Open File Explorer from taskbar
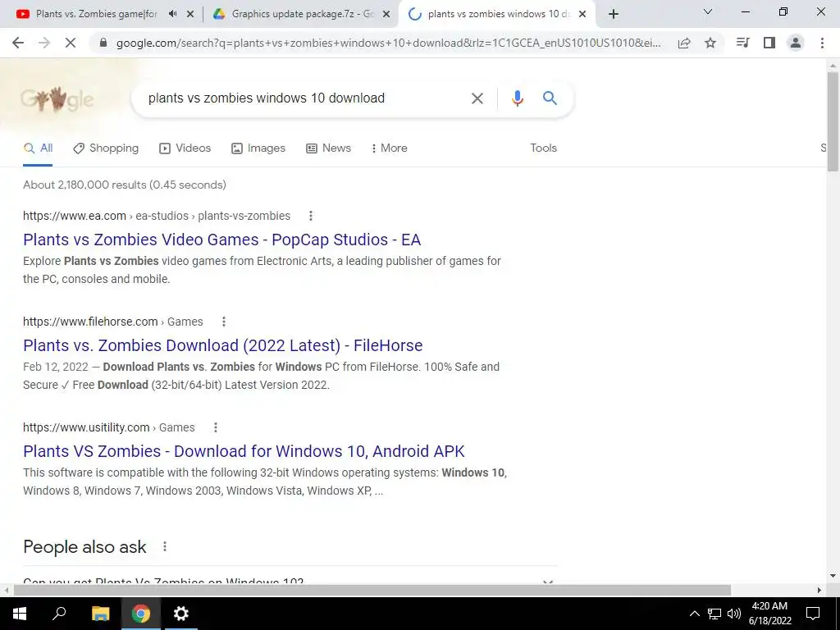This screenshot has height=630, width=840. click(100, 614)
